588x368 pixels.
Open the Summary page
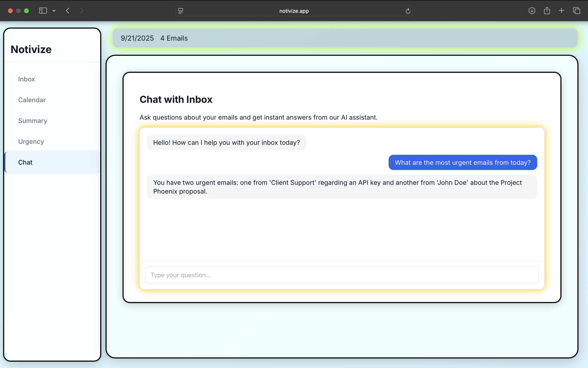tap(33, 121)
